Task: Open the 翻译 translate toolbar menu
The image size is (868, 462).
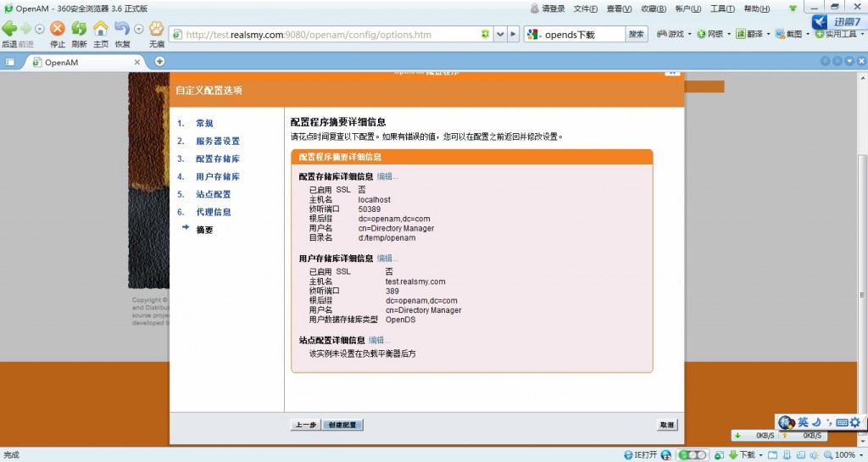Action: (x=753, y=34)
